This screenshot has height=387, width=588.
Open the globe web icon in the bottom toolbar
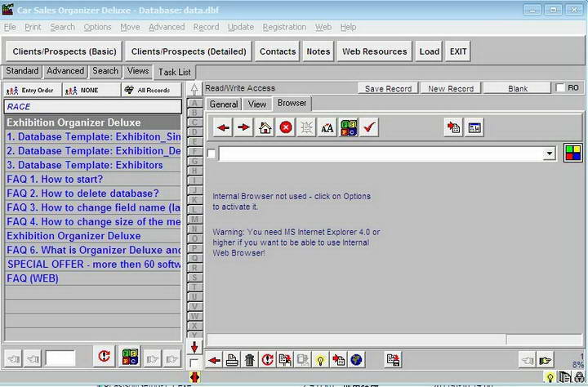[x=356, y=360]
